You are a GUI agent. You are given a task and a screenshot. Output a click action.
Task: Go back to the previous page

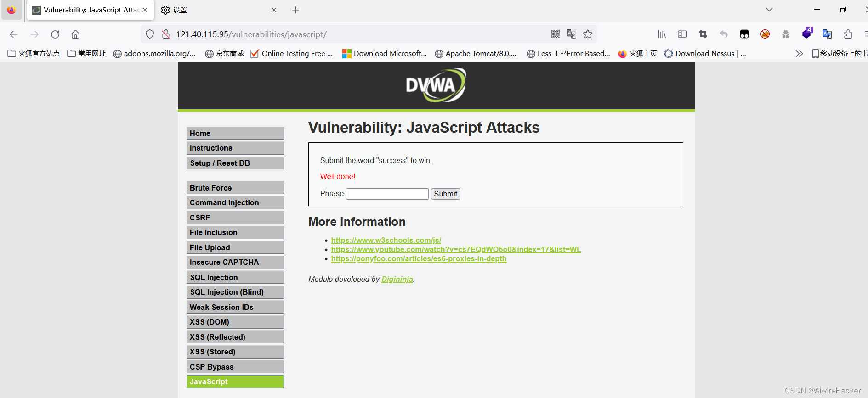pyautogui.click(x=14, y=34)
